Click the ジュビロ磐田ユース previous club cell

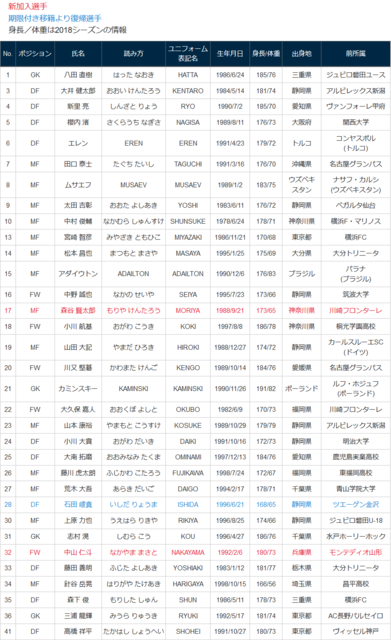point(355,75)
